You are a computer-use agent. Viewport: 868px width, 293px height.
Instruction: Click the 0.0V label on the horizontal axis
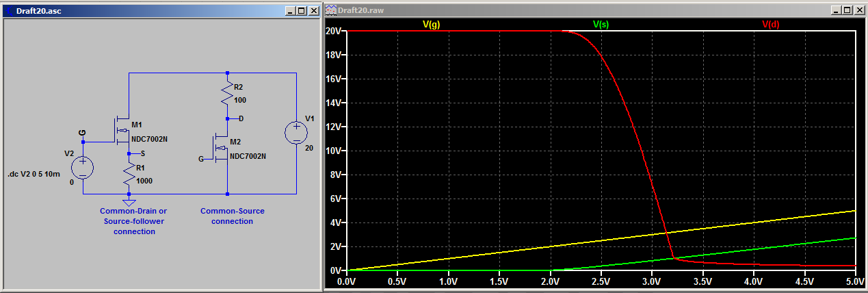click(x=347, y=281)
